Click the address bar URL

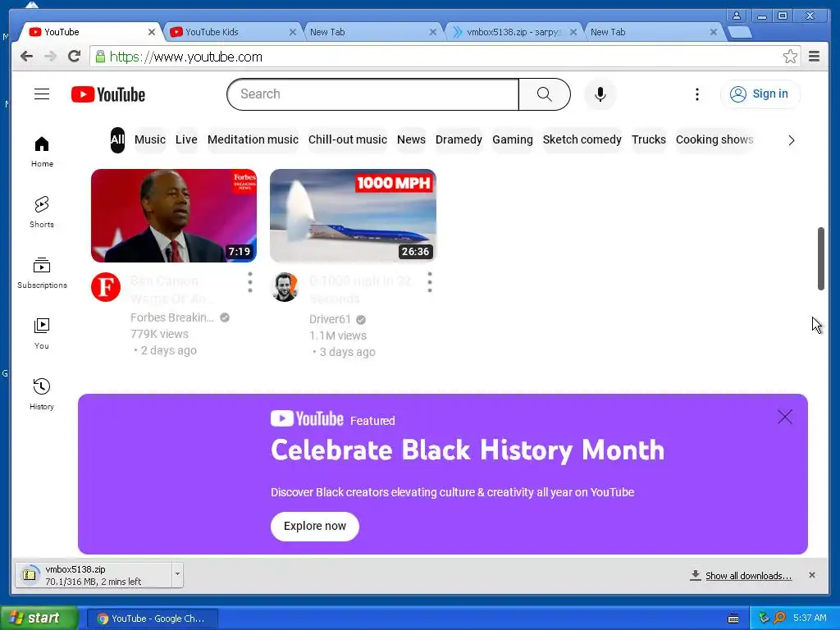point(186,57)
